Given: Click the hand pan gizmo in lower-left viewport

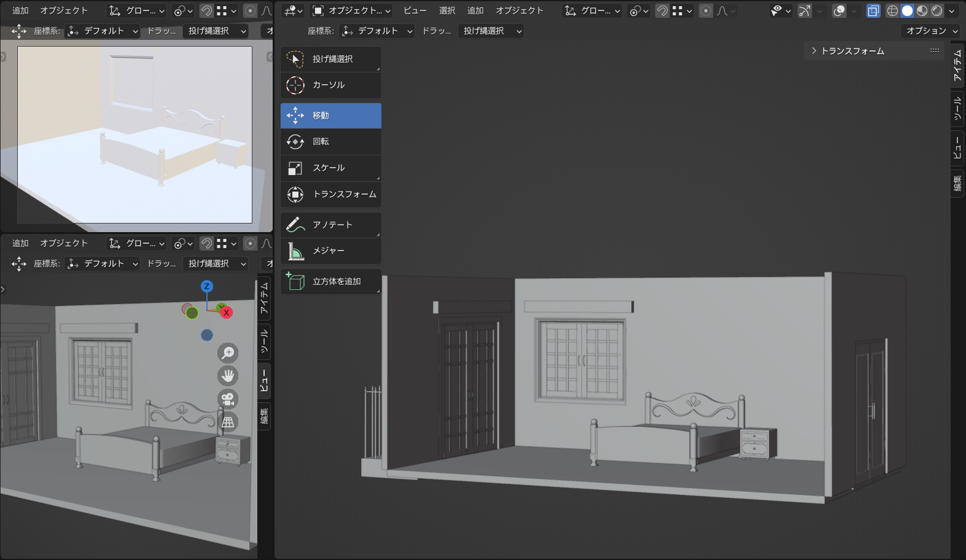Looking at the screenshot, I should point(228,376).
